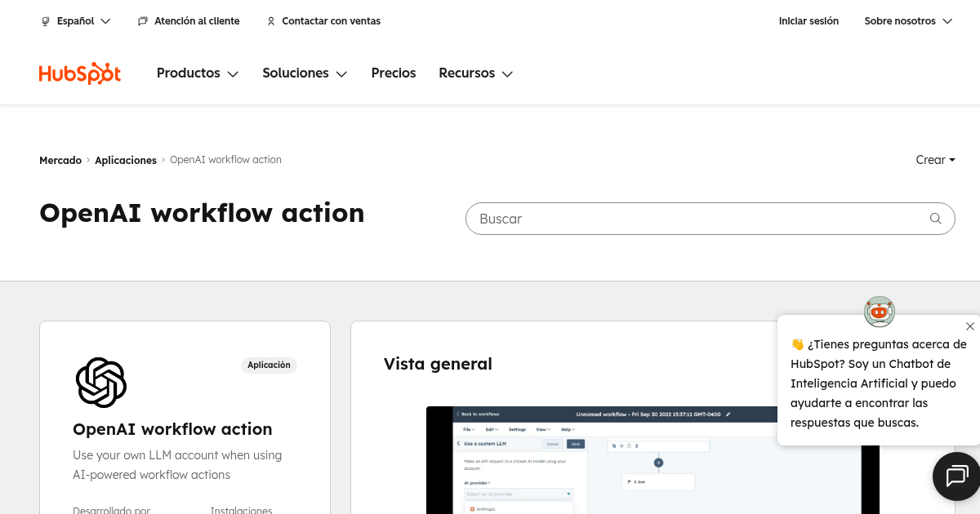Click the person icon beside Contactar con ventas
The height and width of the screenshot is (514, 980).
pyautogui.click(x=271, y=21)
